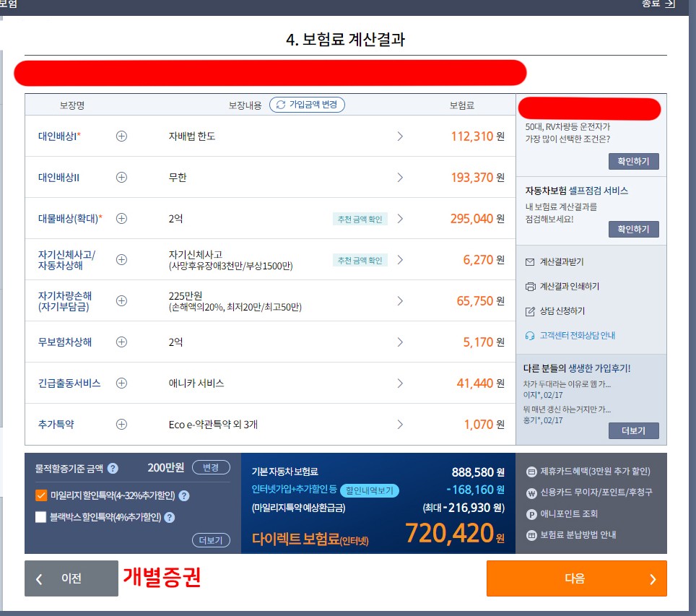696x616 pixels.
Task: Click 더보기 under discount options
Action: pyautogui.click(x=211, y=540)
